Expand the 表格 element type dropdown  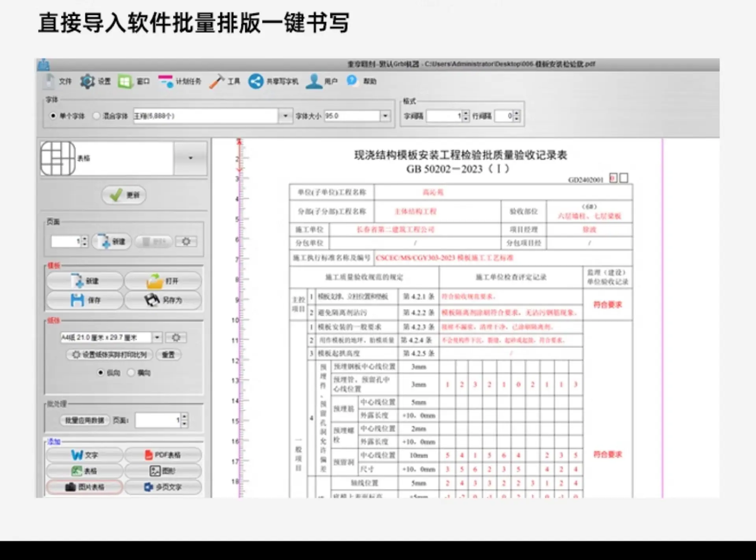pyautogui.click(x=191, y=158)
